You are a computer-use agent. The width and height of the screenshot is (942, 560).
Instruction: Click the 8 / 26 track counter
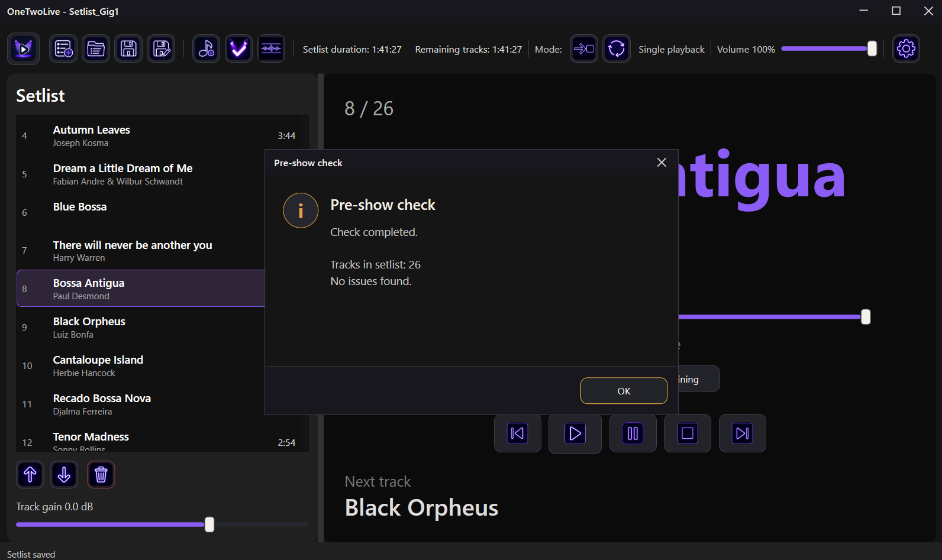pyautogui.click(x=369, y=109)
